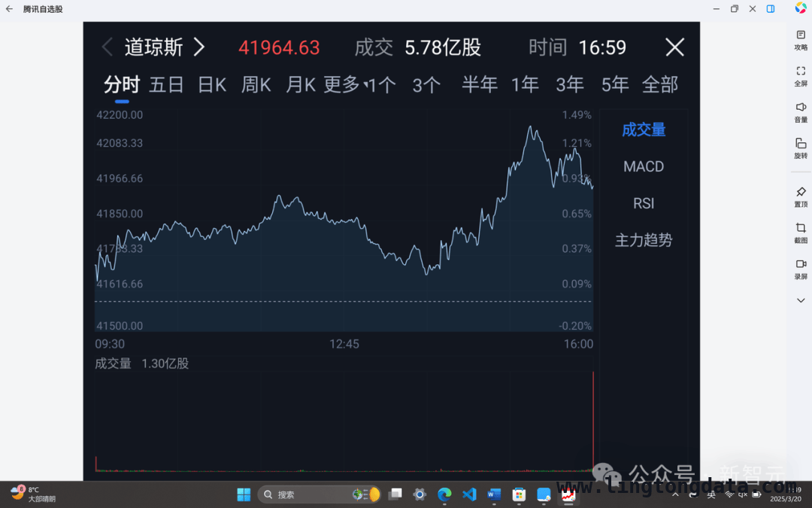Close the chart view with X
The width and height of the screenshot is (812, 508).
tap(674, 47)
